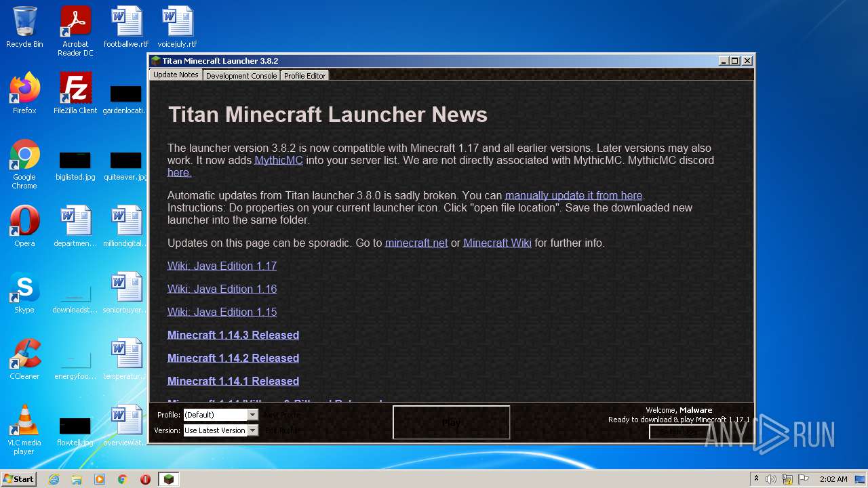Open the minecraft.net link
This screenshot has width=868, height=488.
416,243
